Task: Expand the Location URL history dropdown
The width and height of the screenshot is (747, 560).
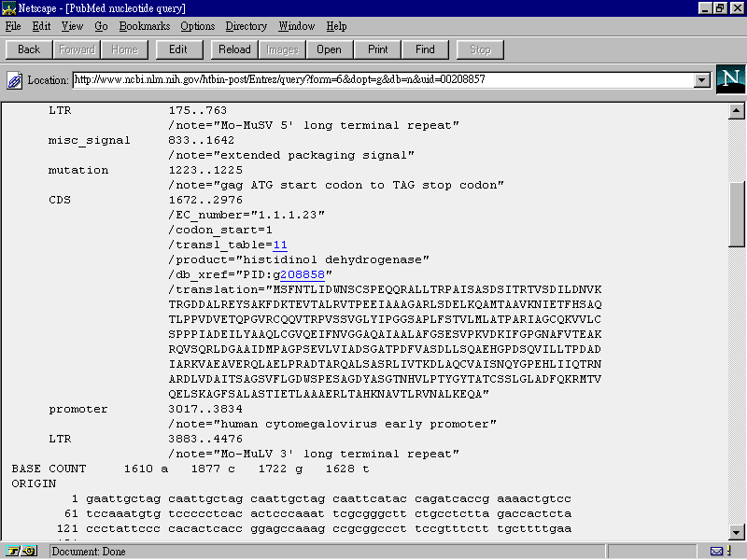Action: pos(702,80)
